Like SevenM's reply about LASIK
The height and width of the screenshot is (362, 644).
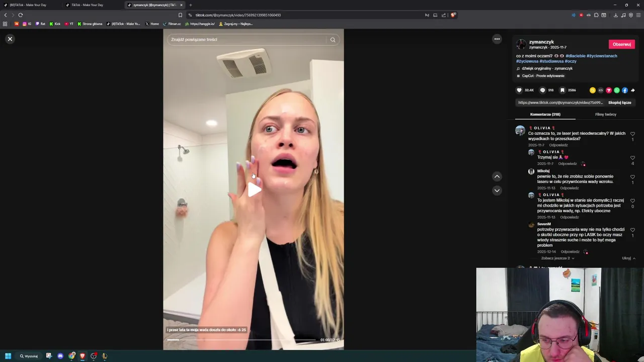coord(632,230)
